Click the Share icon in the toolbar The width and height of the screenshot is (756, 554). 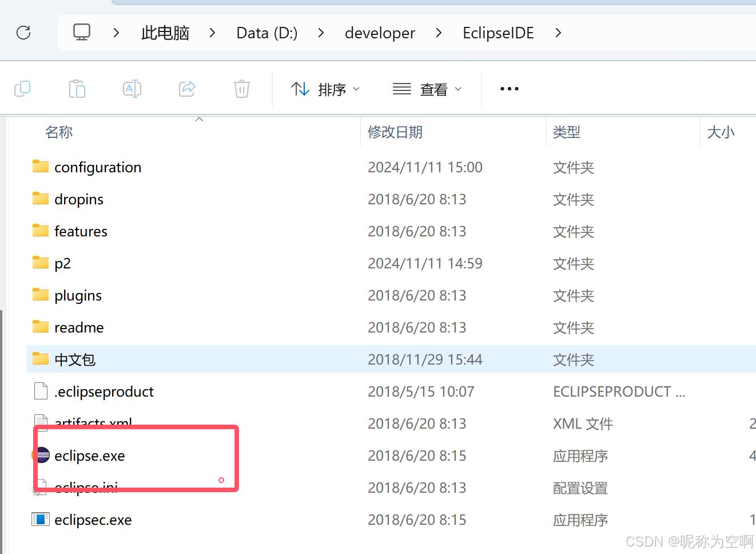[x=187, y=89]
